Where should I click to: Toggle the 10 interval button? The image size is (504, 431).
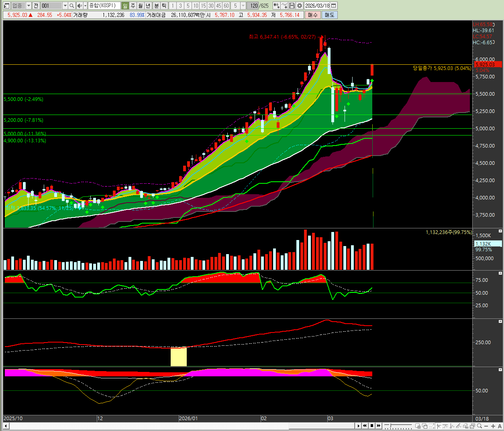[x=196, y=6]
